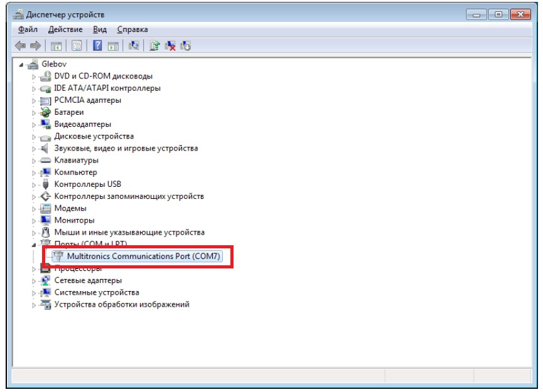The image size is (543, 392).
Task: Expand the Компьютер node
Action: (x=34, y=173)
